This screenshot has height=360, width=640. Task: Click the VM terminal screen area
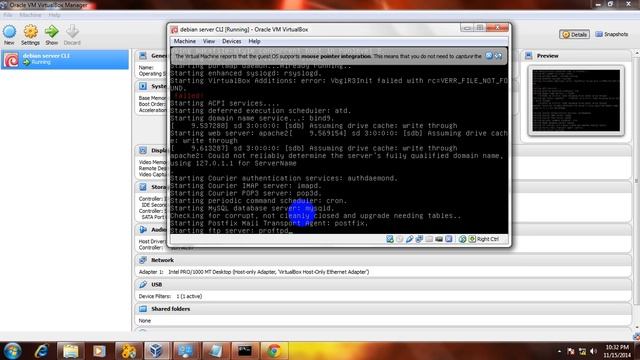339,149
